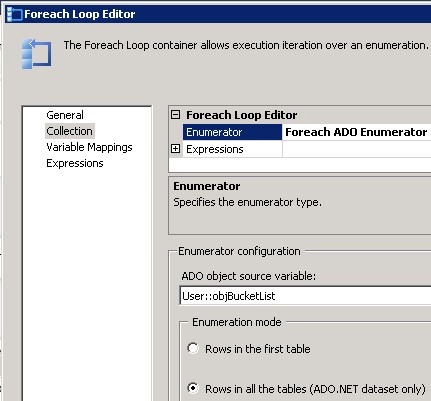This screenshot has width=431, height=401.
Task: Select Rows in the first table option
Action: tap(193, 348)
